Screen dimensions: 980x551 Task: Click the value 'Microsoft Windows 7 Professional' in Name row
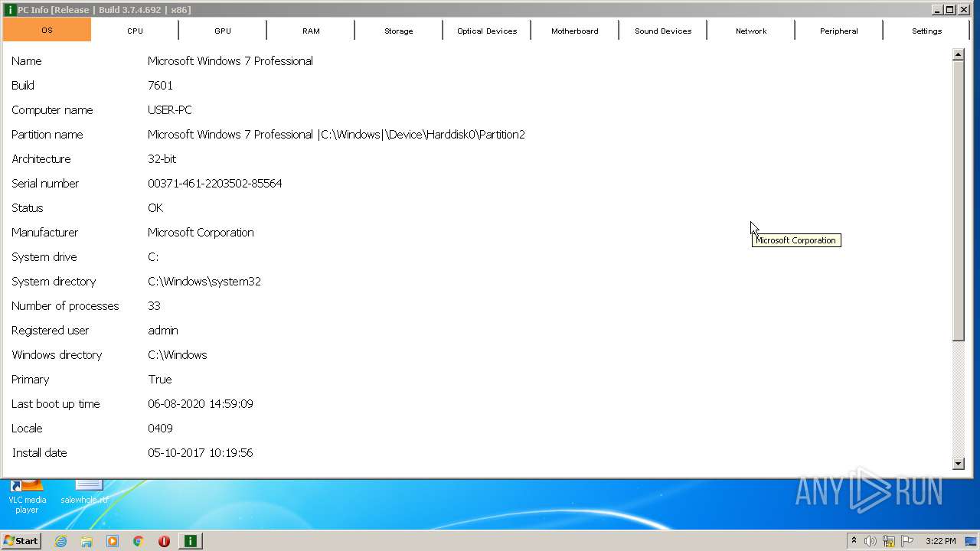230,61
